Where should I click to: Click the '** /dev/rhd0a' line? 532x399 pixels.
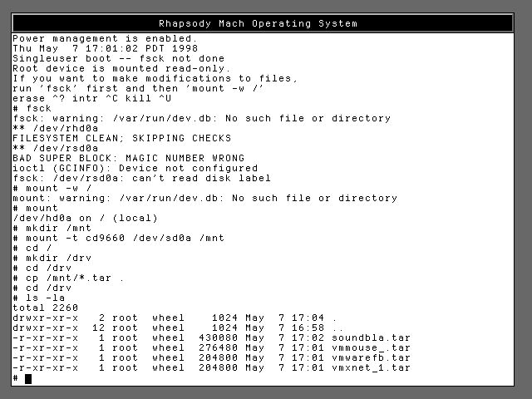pos(56,128)
